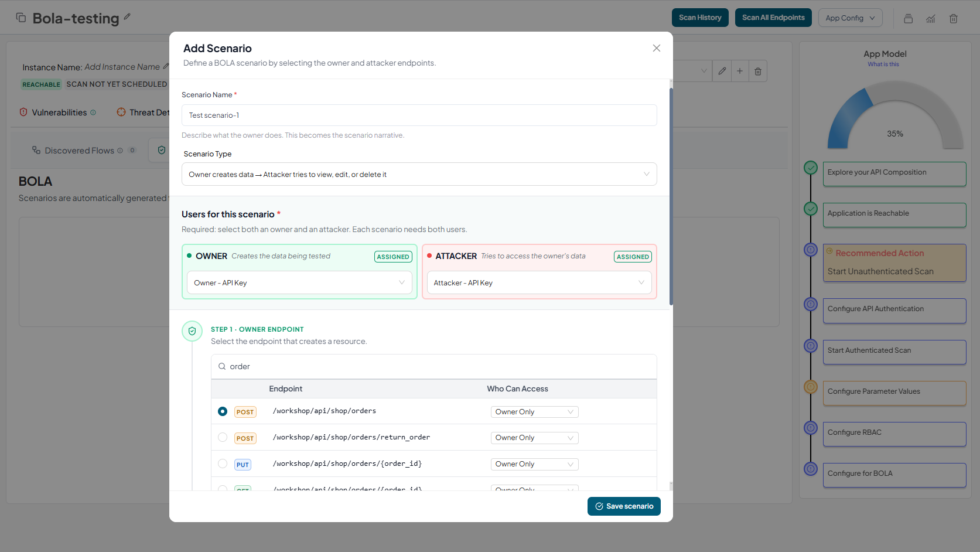Click the Scan History button

tap(700, 18)
